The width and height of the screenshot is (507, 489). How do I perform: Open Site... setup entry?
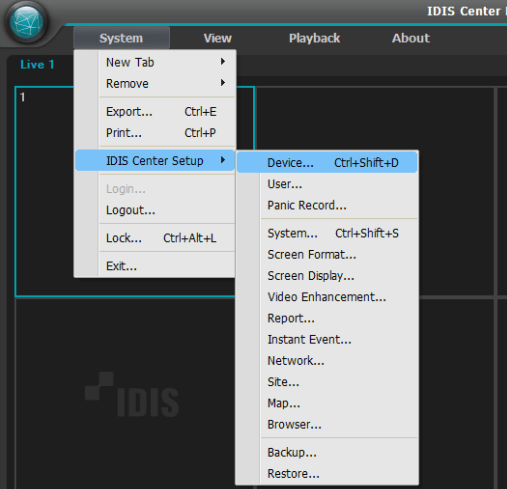click(327, 382)
